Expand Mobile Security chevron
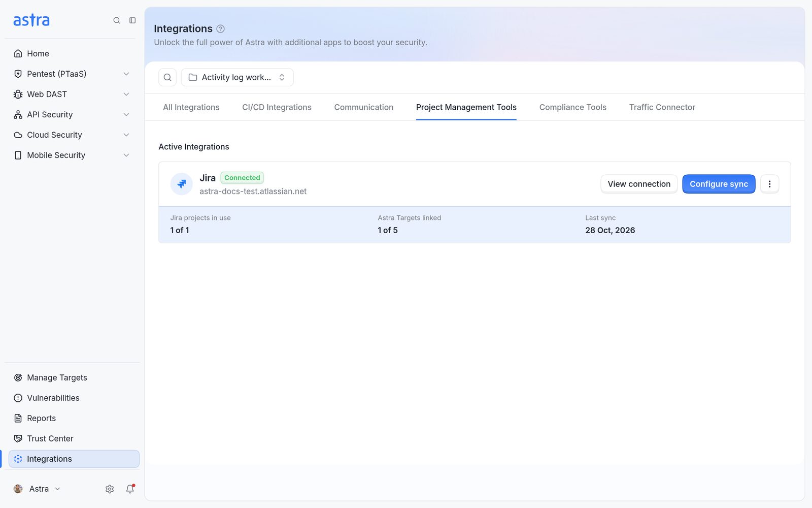The height and width of the screenshot is (508, 812). click(126, 155)
